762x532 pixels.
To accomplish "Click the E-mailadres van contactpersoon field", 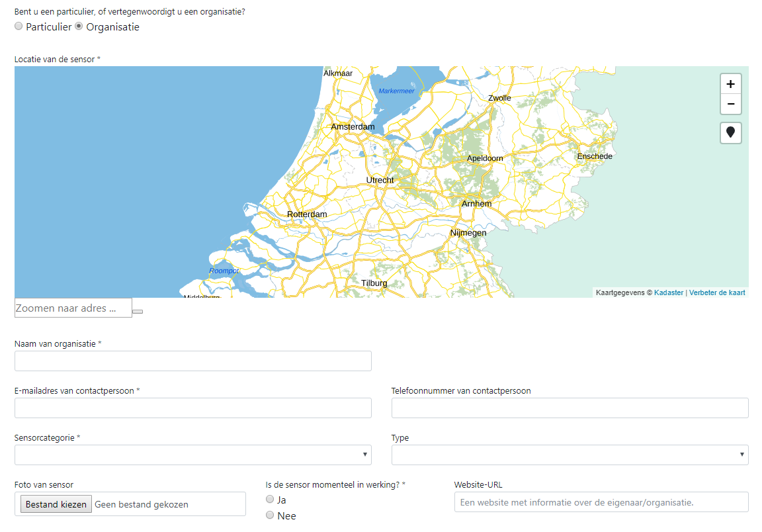I will [x=192, y=408].
